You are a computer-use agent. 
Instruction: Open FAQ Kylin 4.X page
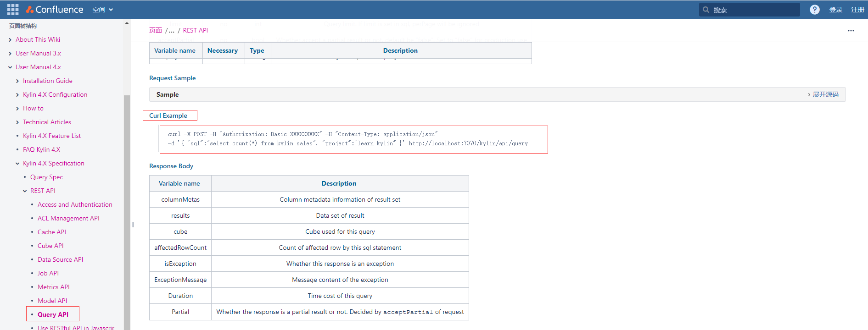pyautogui.click(x=41, y=150)
